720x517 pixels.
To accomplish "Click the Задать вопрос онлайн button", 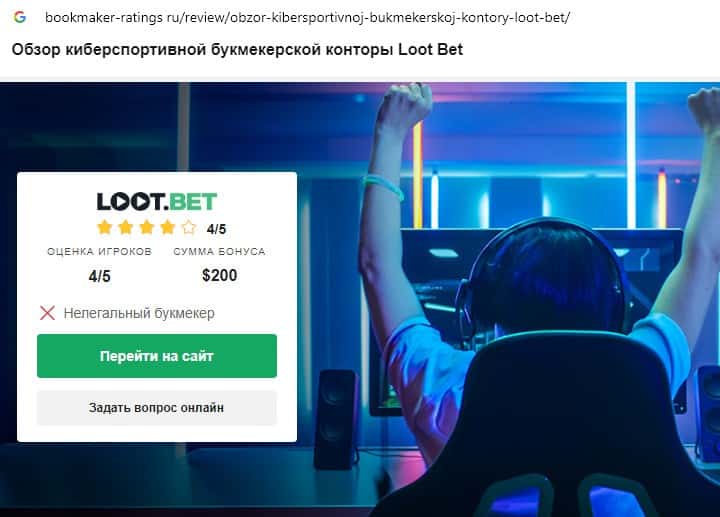I will pos(157,408).
